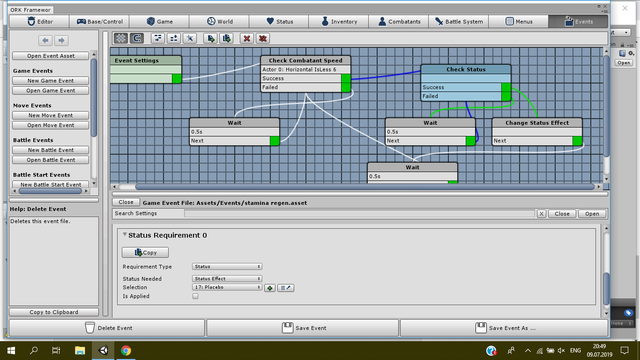
Task: Click green Success slot of Check Status
Action: [x=506, y=87]
